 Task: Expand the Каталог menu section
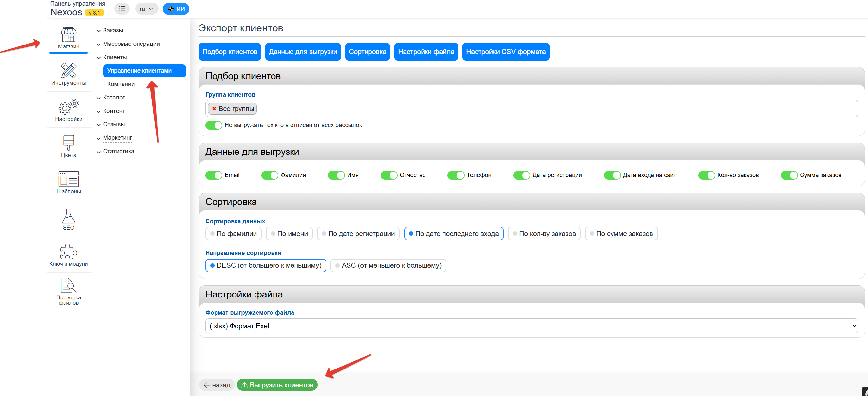click(x=114, y=98)
